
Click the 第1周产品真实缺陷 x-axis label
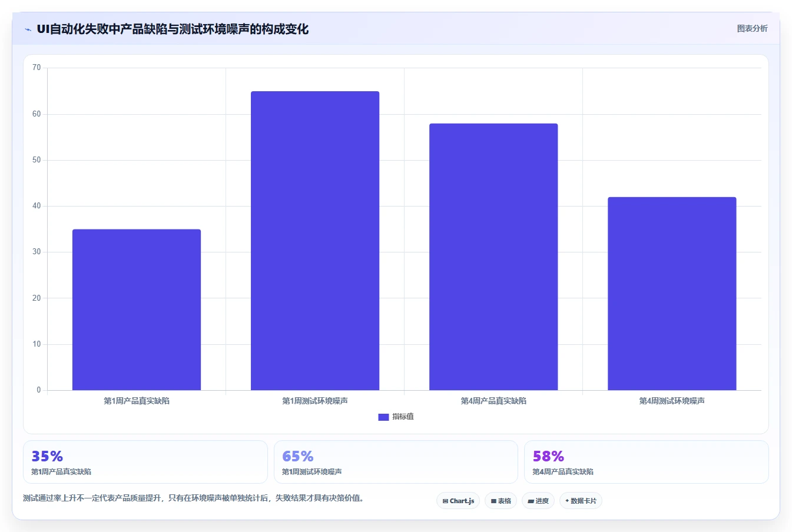click(137, 401)
